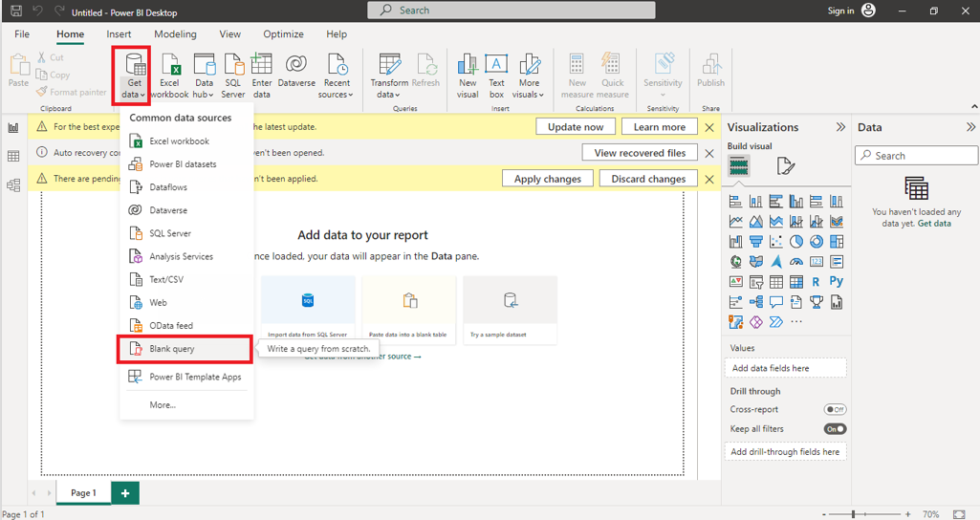Click the Dataverse ribbon icon
The height and width of the screenshot is (520, 980).
point(296,70)
